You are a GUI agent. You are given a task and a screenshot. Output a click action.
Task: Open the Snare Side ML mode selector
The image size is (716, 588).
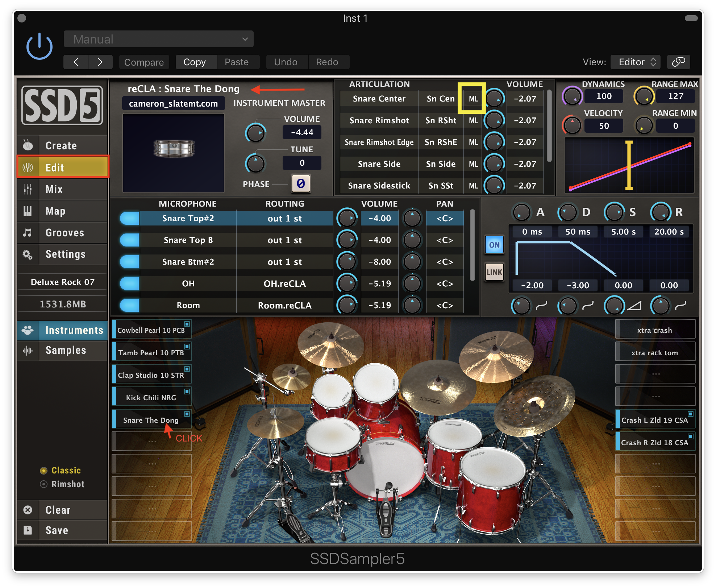coord(473,164)
